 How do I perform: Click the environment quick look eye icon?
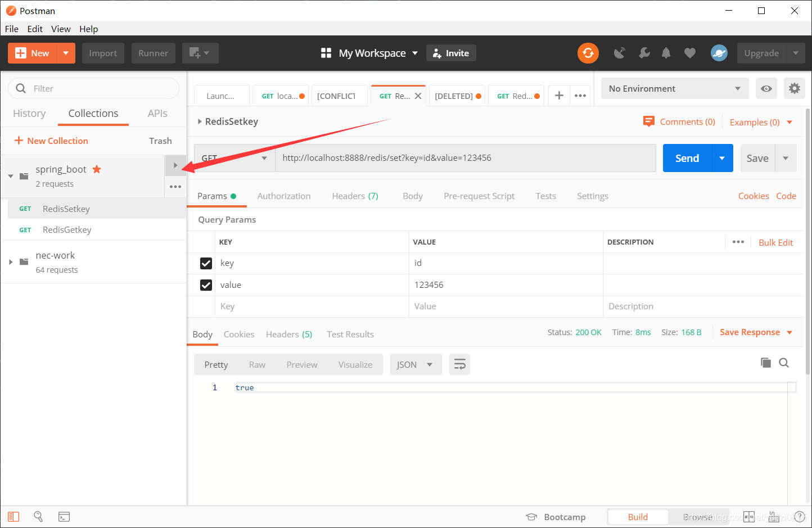coord(766,89)
